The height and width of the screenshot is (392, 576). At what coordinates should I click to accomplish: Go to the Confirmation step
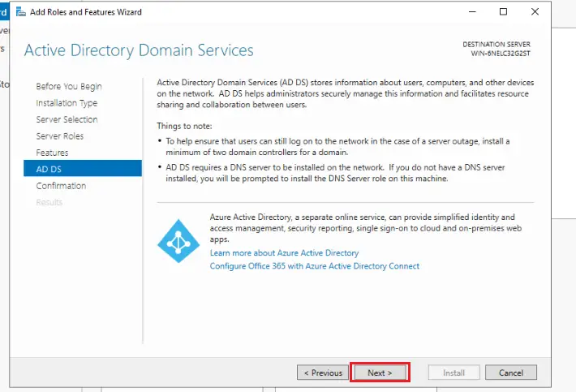pyautogui.click(x=61, y=186)
